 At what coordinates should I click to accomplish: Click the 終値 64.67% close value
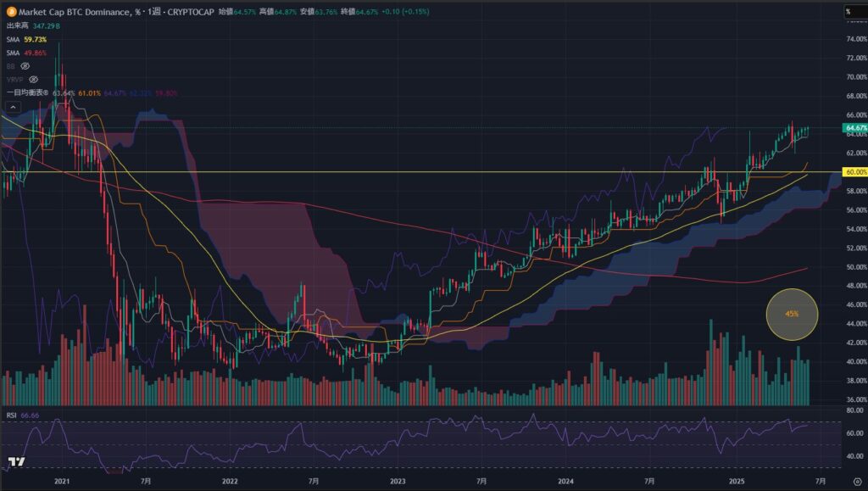pos(360,12)
